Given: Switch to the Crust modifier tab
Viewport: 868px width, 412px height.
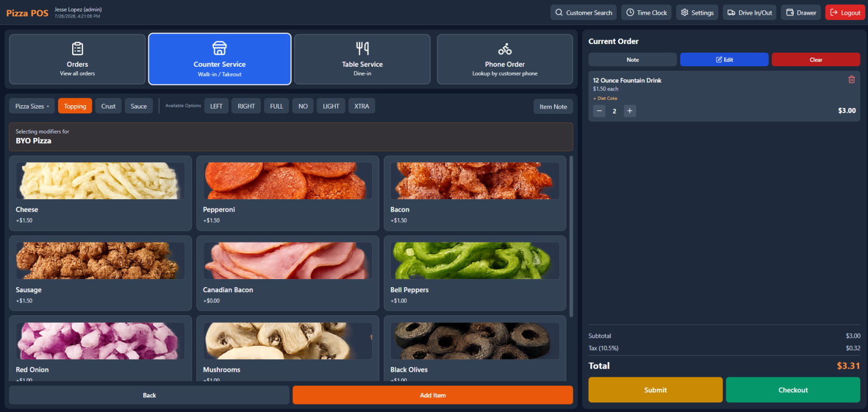Looking at the screenshot, I should pyautogui.click(x=108, y=106).
